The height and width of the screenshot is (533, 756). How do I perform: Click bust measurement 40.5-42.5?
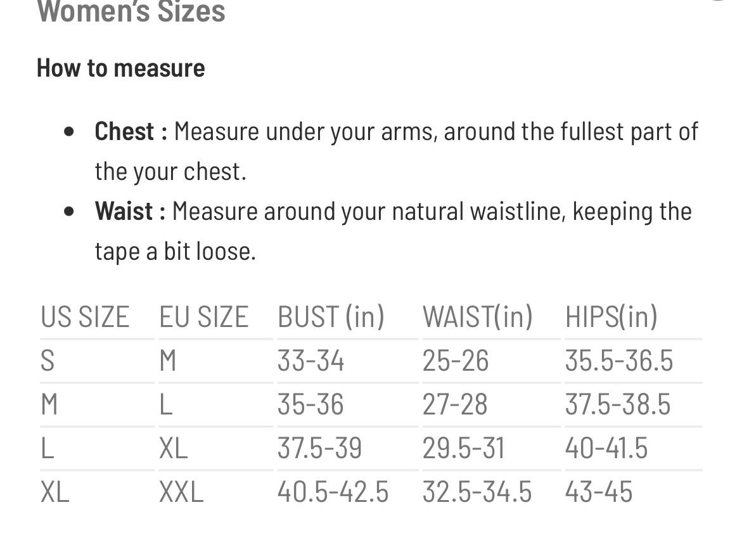[333, 492]
